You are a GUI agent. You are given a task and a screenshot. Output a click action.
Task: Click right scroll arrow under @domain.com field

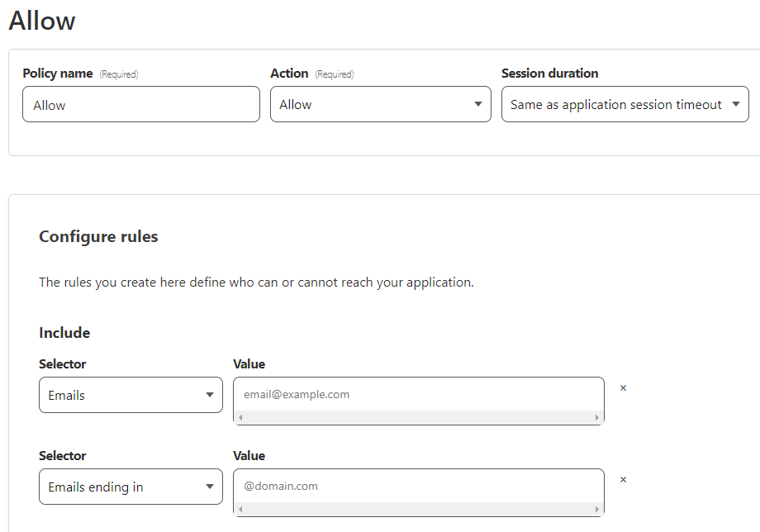click(x=596, y=510)
